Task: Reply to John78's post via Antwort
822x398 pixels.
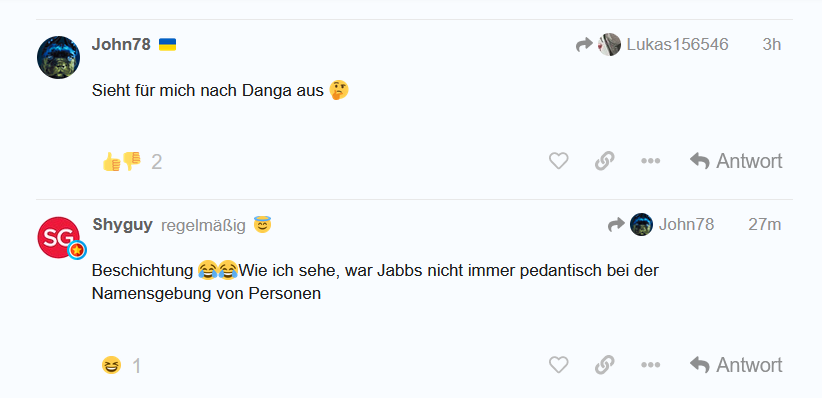Action: click(x=736, y=161)
